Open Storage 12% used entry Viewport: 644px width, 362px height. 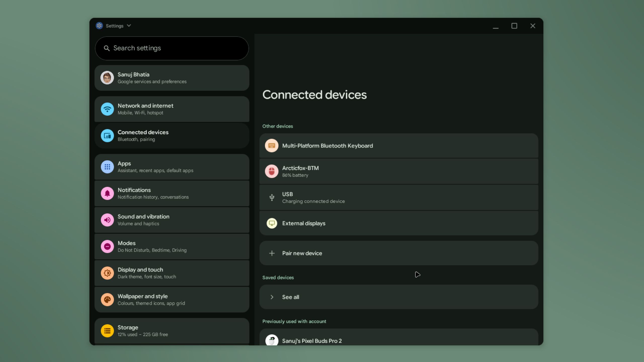[172, 331]
